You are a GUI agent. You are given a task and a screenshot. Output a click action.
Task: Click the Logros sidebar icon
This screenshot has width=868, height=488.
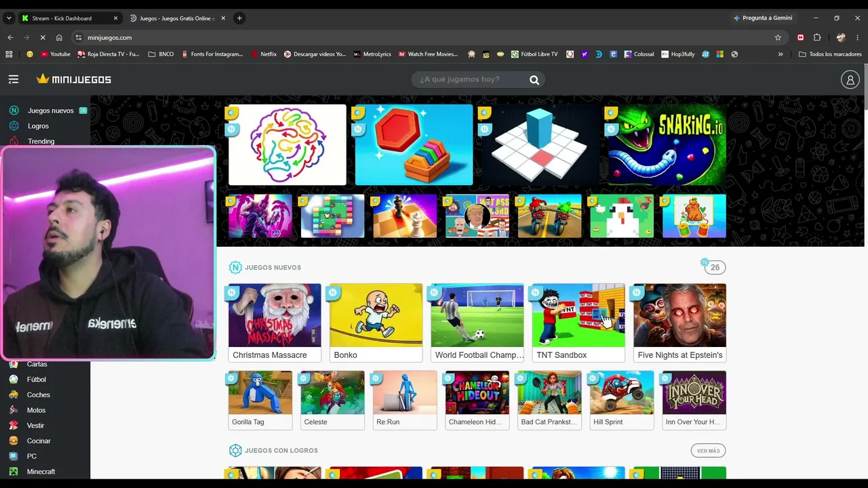coord(14,126)
